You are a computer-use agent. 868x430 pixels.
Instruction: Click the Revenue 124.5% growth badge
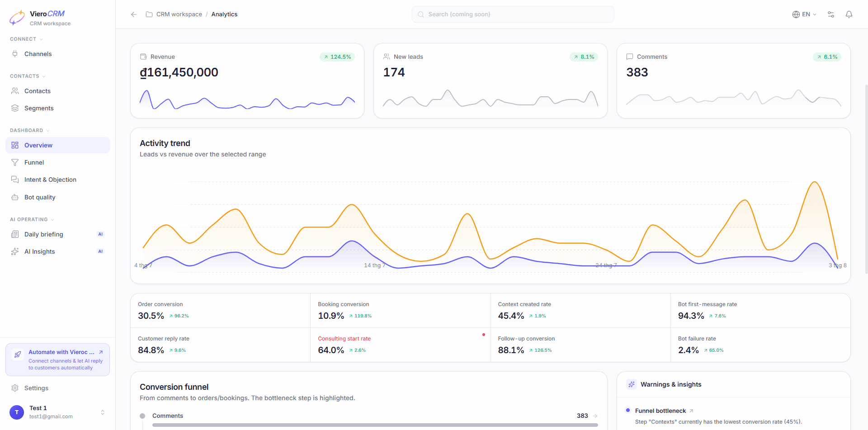pyautogui.click(x=337, y=57)
